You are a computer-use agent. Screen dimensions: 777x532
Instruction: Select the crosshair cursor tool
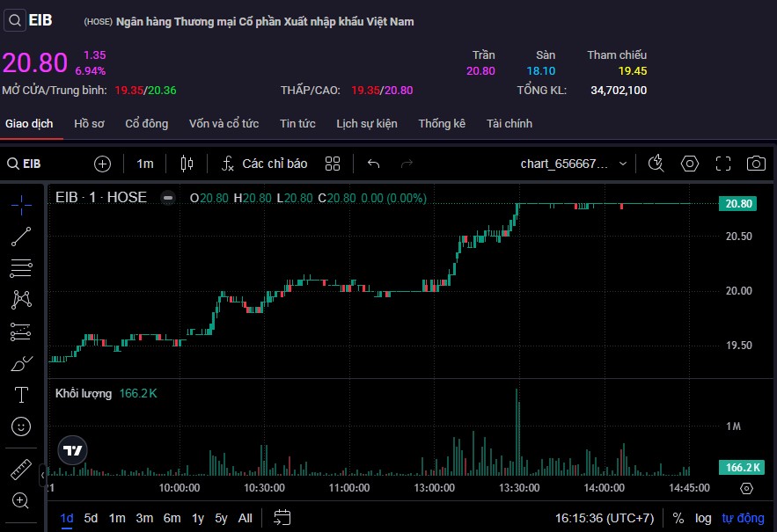click(x=21, y=204)
